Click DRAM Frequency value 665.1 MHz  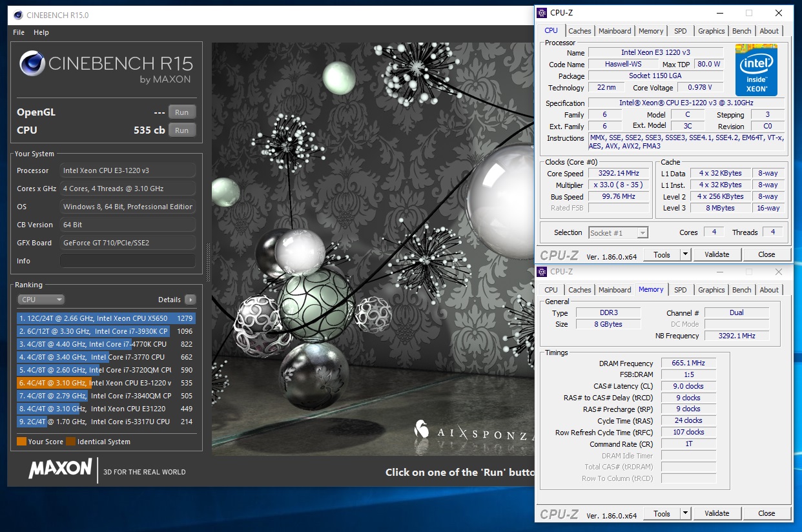[688, 363]
